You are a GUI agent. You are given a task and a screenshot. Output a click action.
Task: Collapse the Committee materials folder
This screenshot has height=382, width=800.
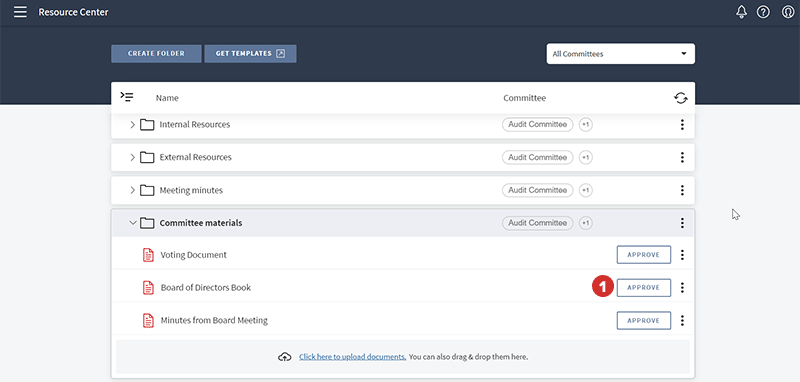click(x=133, y=223)
